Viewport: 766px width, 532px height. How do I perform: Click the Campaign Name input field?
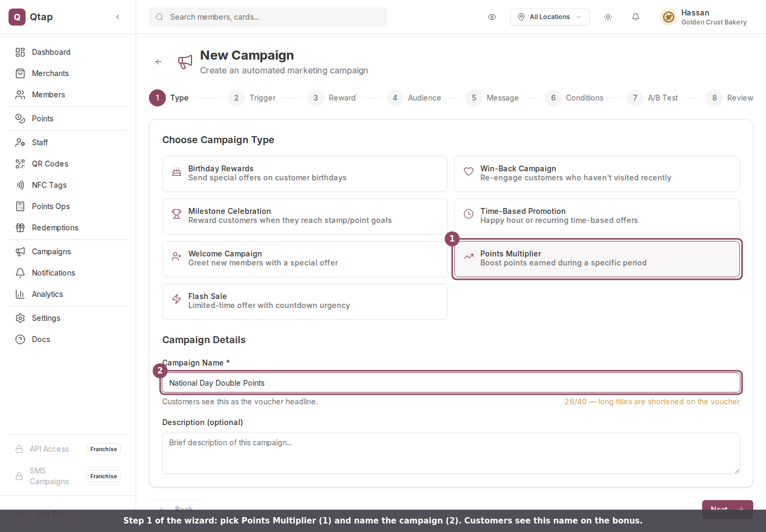tap(451, 383)
